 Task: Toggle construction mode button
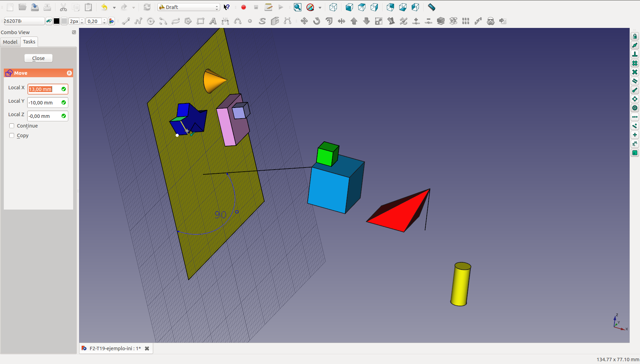point(49,21)
